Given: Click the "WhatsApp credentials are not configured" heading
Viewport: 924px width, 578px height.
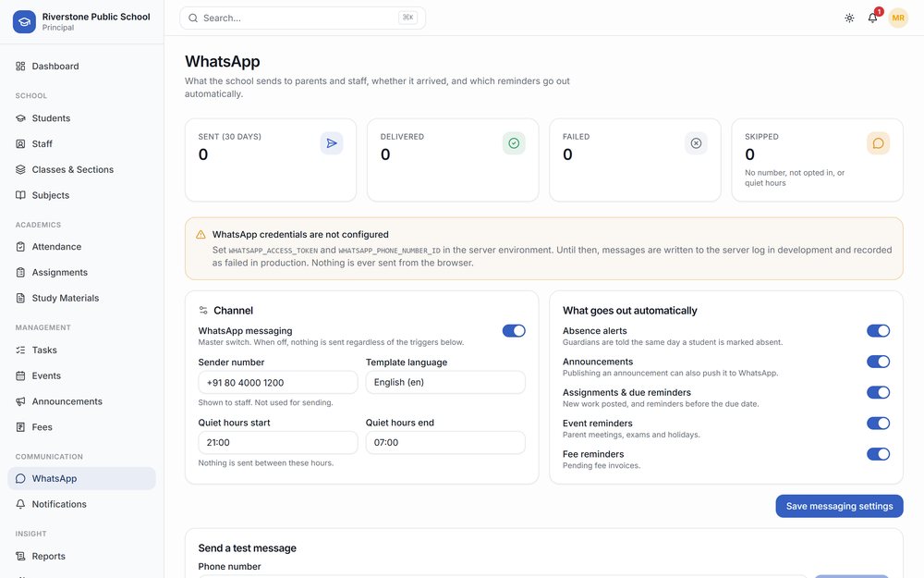Looking at the screenshot, I should [300, 234].
